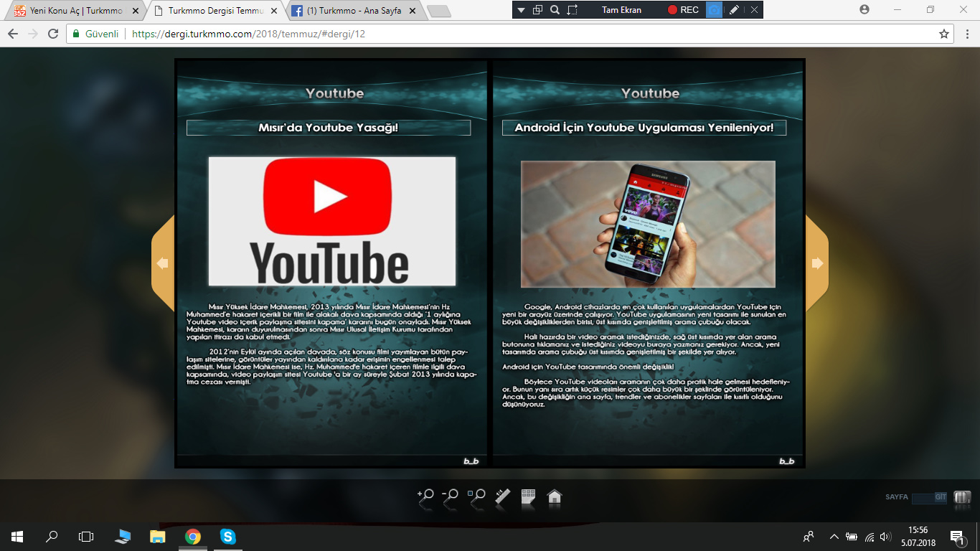The width and height of the screenshot is (980, 551).
Task: Activate the area-select magnifier tool
Action: coord(476,496)
